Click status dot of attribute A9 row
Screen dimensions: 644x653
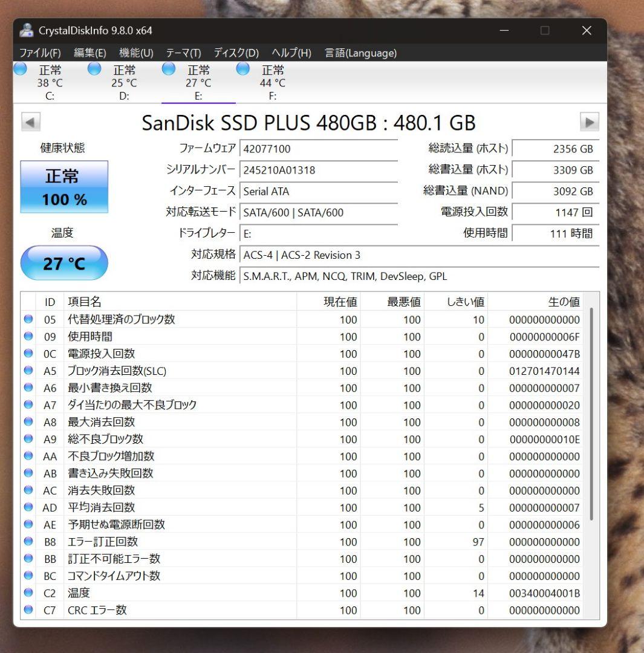coord(28,438)
